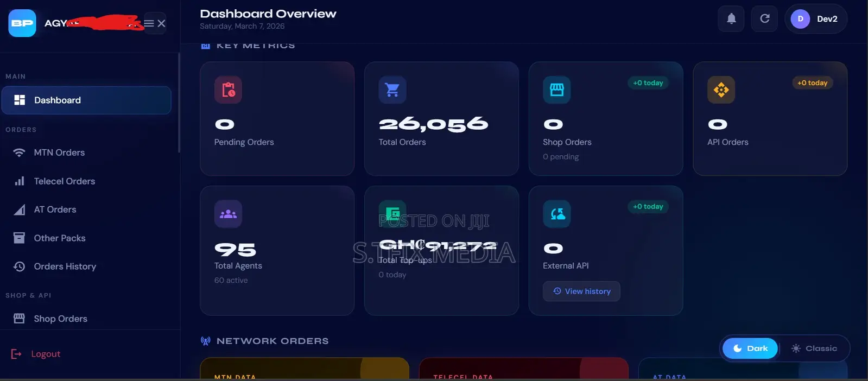Click the Pending Orders clipboard icon
Screen dimensions: 868x381
pos(228,90)
